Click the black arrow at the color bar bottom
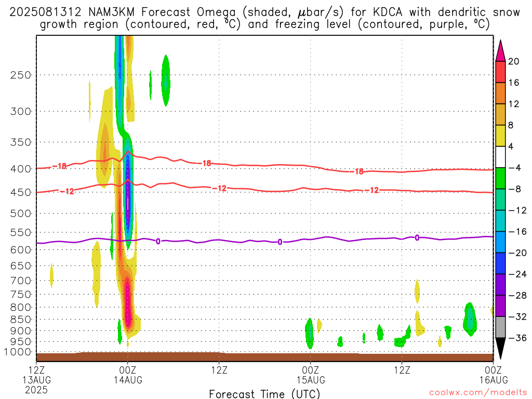This screenshot has height=399, width=532. coord(500,349)
